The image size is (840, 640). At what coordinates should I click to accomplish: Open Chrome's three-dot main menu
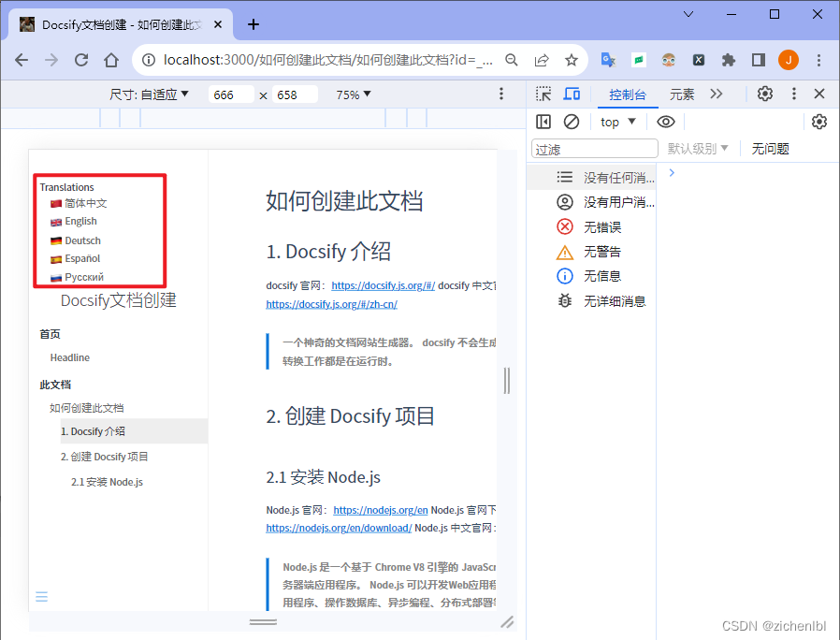[x=818, y=60]
